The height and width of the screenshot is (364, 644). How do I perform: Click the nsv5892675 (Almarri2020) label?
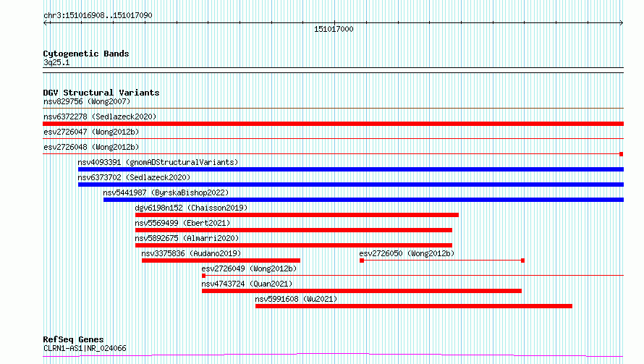(x=187, y=238)
